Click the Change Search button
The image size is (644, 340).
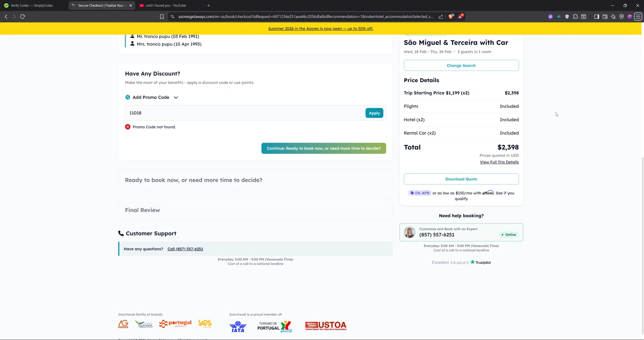pos(461,65)
